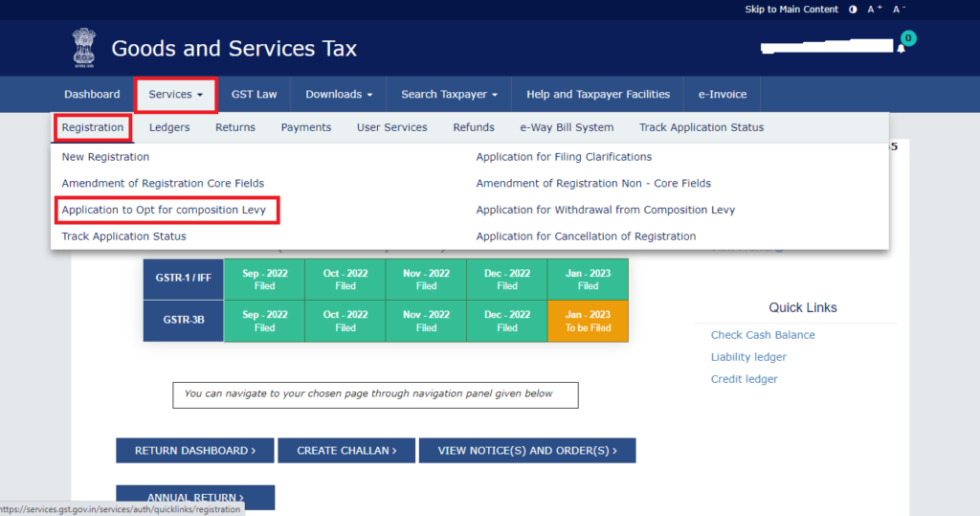The height and width of the screenshot is (516, 980).
Task: Open the GST Law menu
Action: 254,95
